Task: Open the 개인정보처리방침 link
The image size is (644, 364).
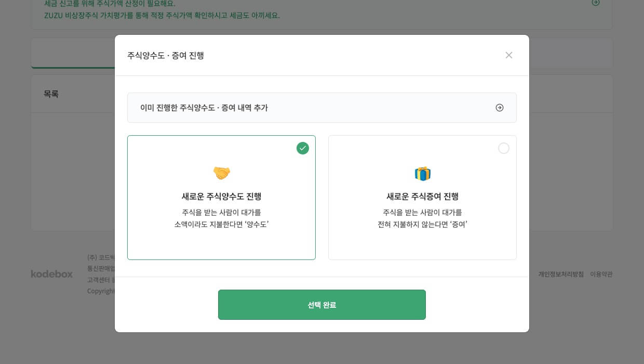Action: click(561, 274)
